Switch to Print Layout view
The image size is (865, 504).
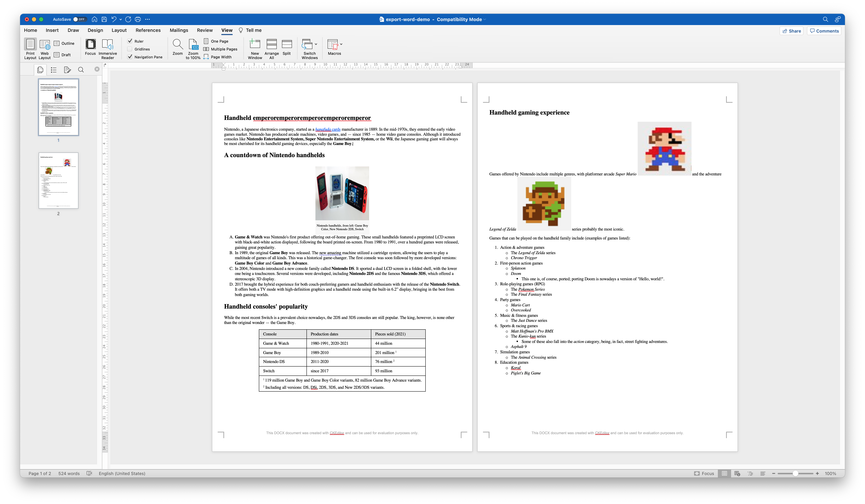[30, 49]
